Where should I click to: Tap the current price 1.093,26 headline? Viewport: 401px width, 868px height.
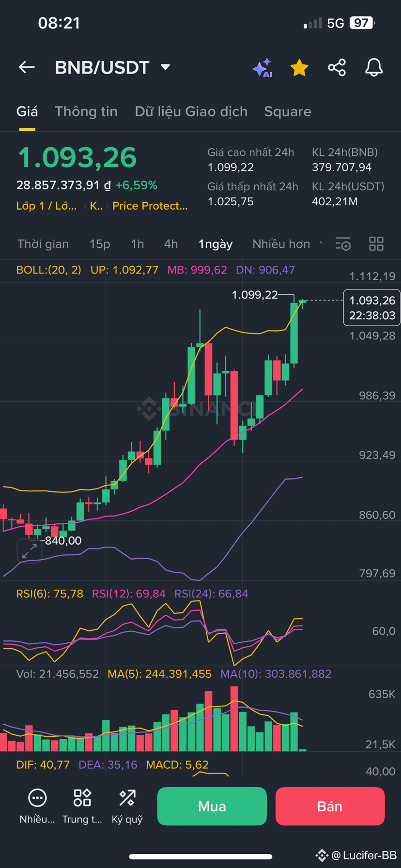pyautogui.click(x=77, y=158)
